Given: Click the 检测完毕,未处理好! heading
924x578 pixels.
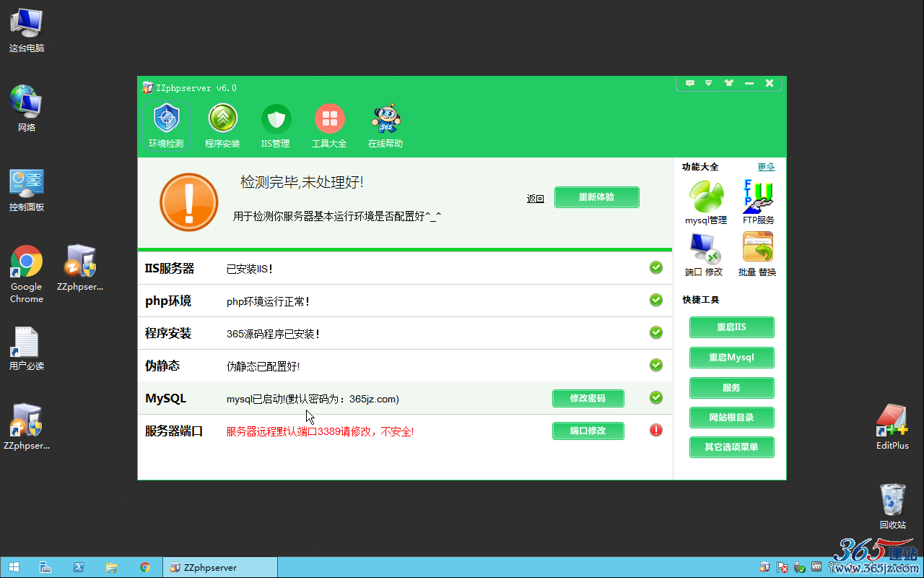Looking at the screenshot, I should (x=302, y=182).
